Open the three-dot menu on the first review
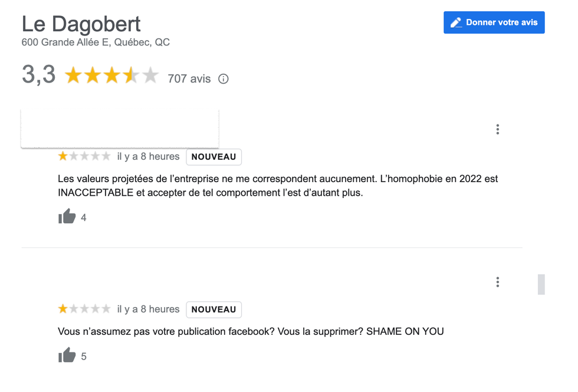This screenshot has height=392, width=578. (497, 129)
